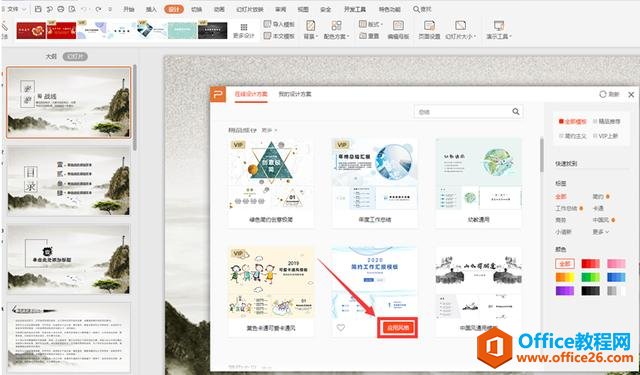The height and width of the screenshot is (375, 640).
Task: Open the 特色功能 ribbon tab
Action: (389, 9)
